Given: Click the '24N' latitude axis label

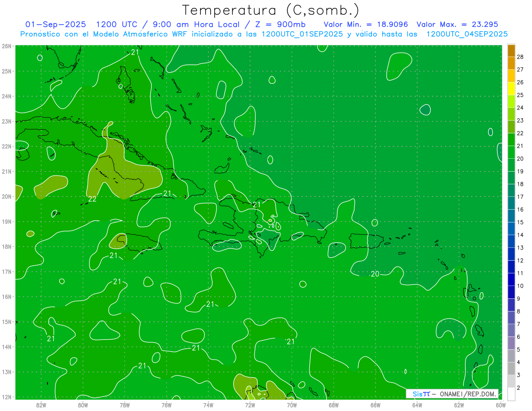Looking at the screenshot, I should tap(7, 96).
